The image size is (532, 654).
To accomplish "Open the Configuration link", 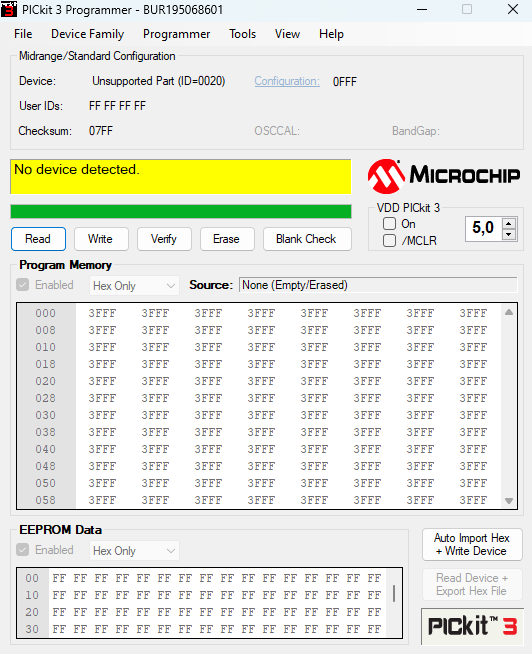I will pos(287,81).
